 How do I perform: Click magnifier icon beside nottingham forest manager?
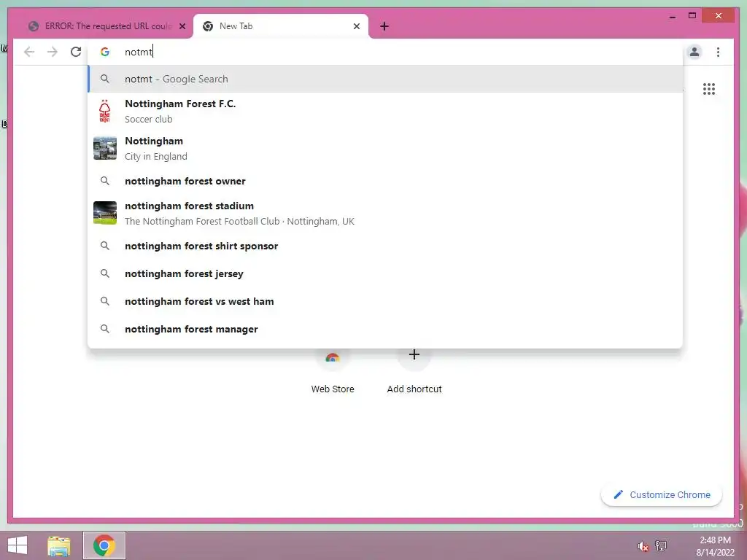[105, 329]
